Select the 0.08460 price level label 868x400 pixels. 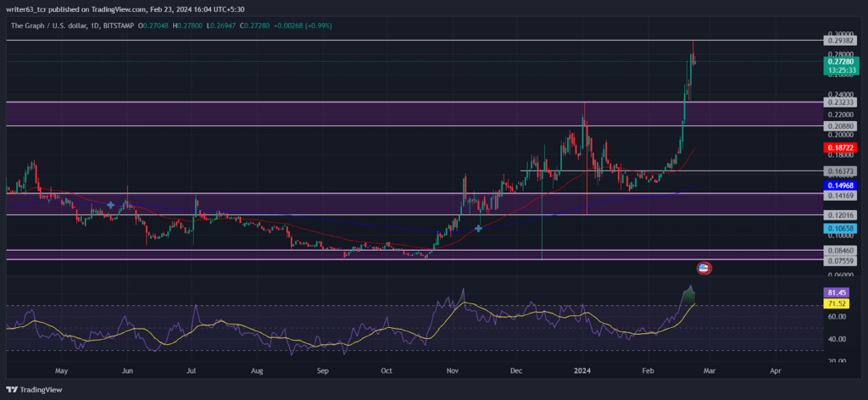pyautogui.click(x=840, y=250)
